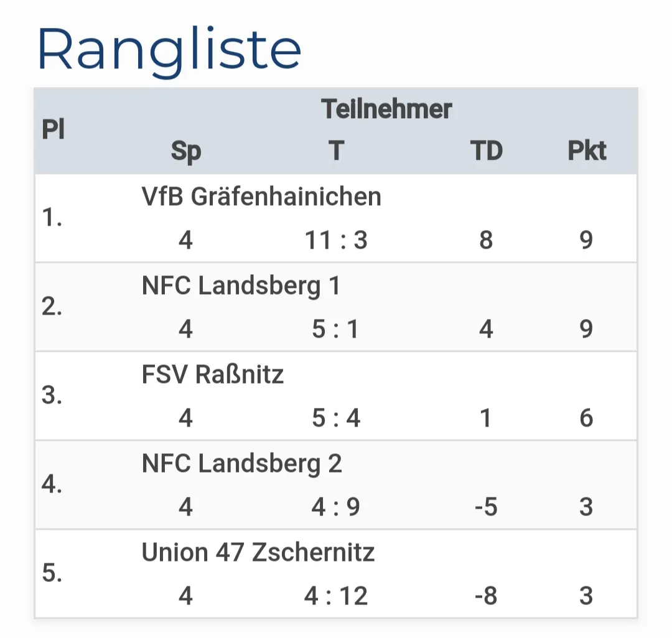Click the Sp column header
The height and width of the screenshot is (638, 672).
point(186,151)
